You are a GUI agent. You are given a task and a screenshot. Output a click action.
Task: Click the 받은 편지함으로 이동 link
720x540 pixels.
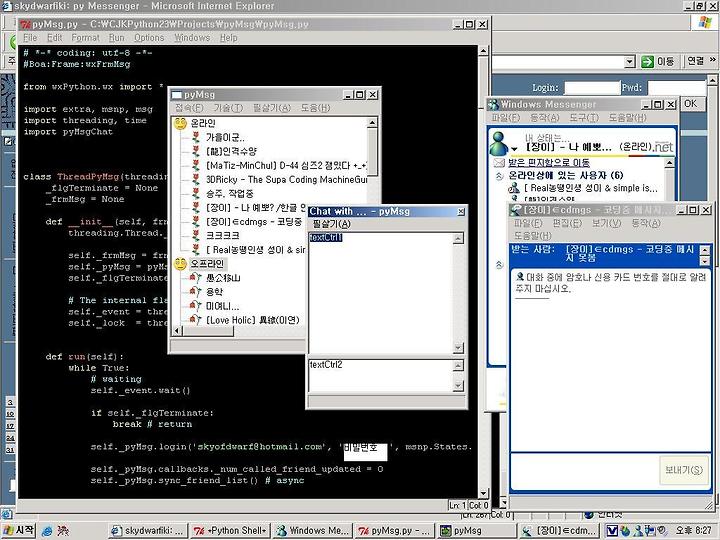tap(549, 163)
